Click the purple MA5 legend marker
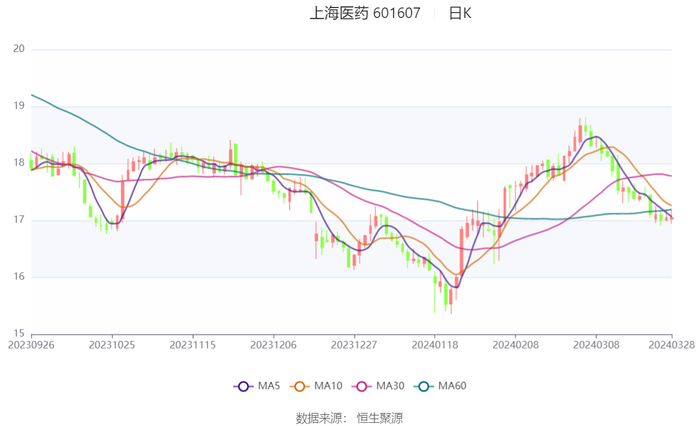Screen dimensions: 700x426 242,386
